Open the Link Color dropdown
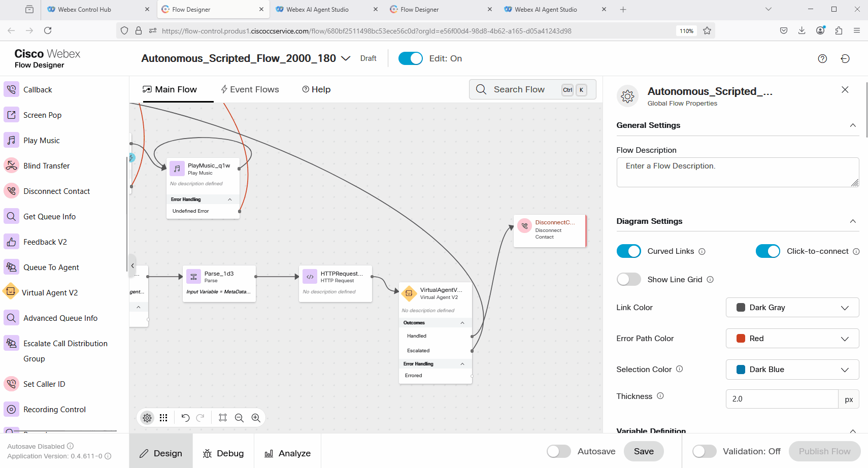The width and height of the screenshot is (868, 468). click(x=792, y=308)
